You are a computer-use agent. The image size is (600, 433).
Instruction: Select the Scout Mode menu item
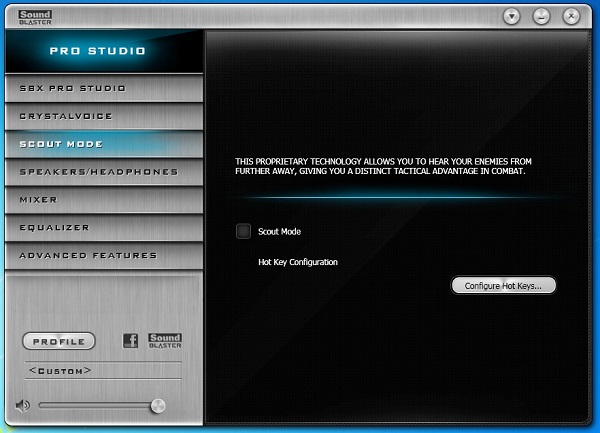[x=104, y=144]
